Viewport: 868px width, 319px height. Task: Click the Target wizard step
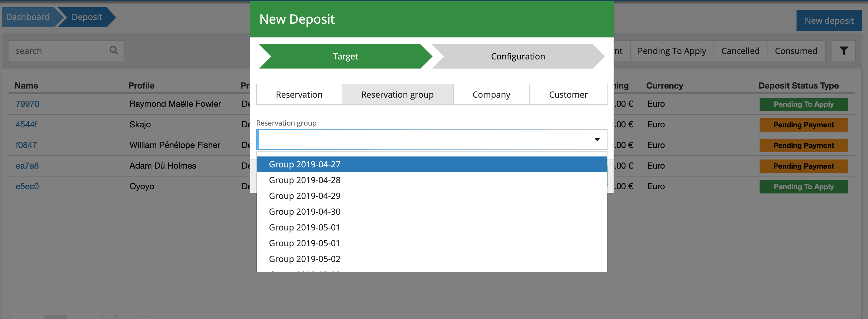345,56
